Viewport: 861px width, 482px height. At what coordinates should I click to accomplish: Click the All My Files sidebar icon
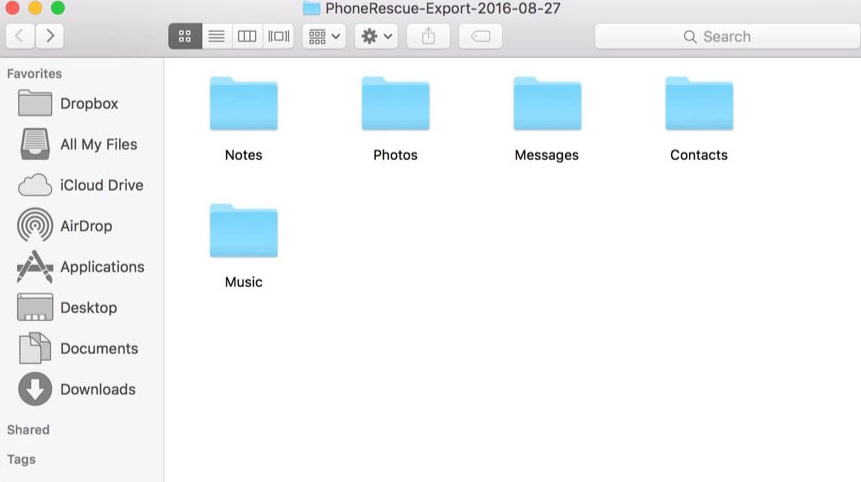pos(35,144)
